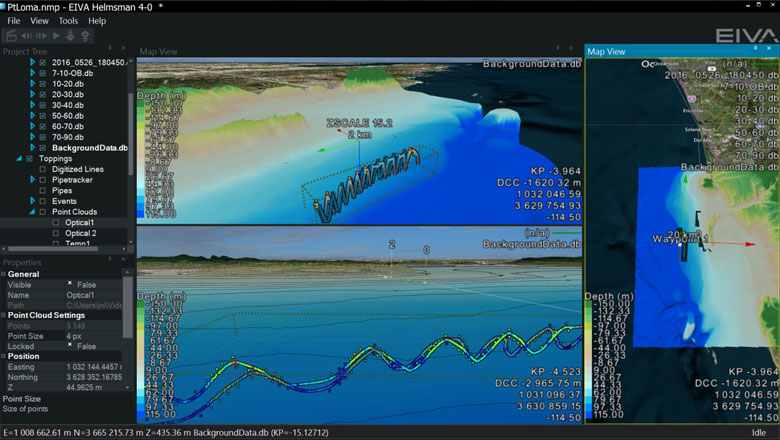Select the Pipes tree item
Screen dimensions: 780x440
pyautogui.click(x=62, y=190)
